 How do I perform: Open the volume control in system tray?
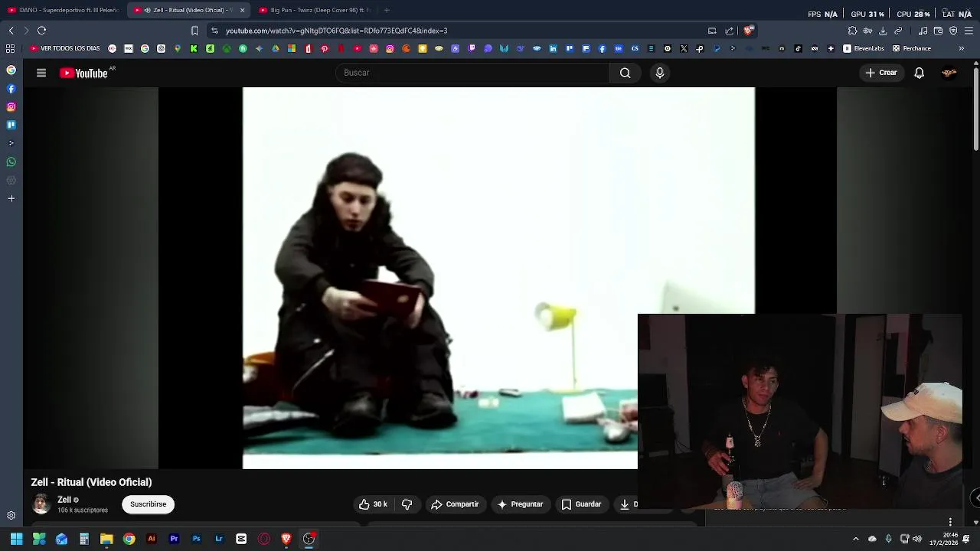[x=917, y=539]
